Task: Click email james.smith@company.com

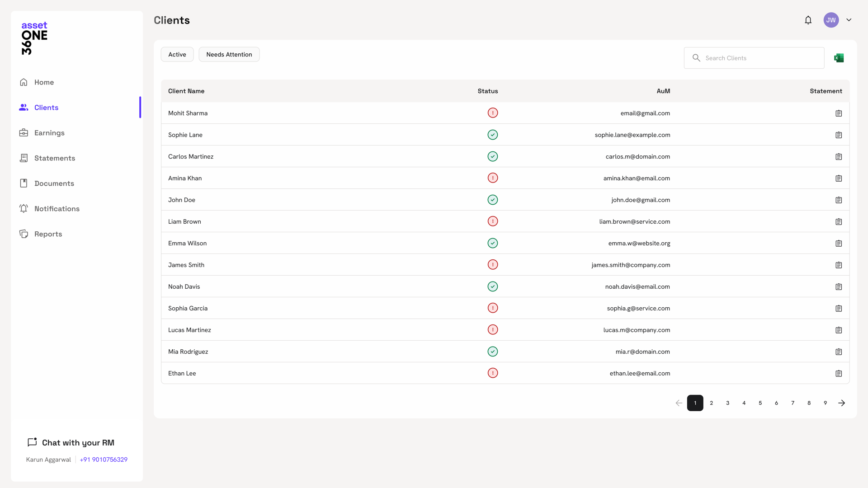Action: coord(631,265)
